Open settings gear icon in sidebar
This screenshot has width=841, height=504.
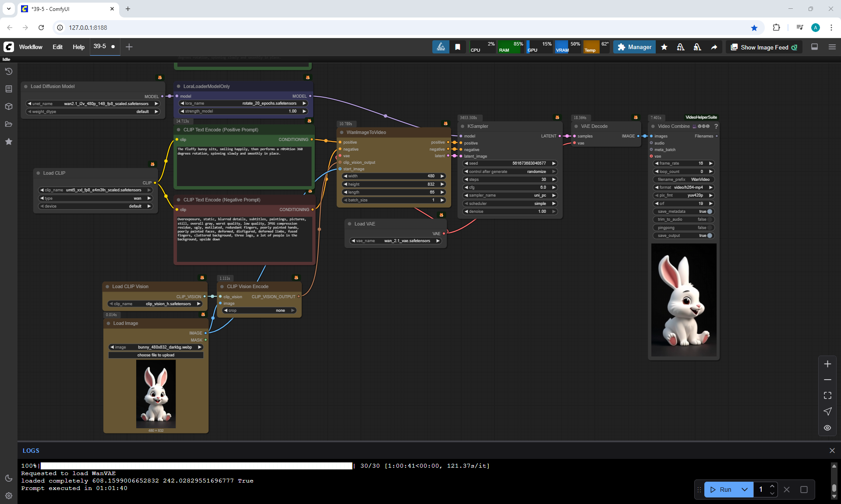click(x=8, y=496)
